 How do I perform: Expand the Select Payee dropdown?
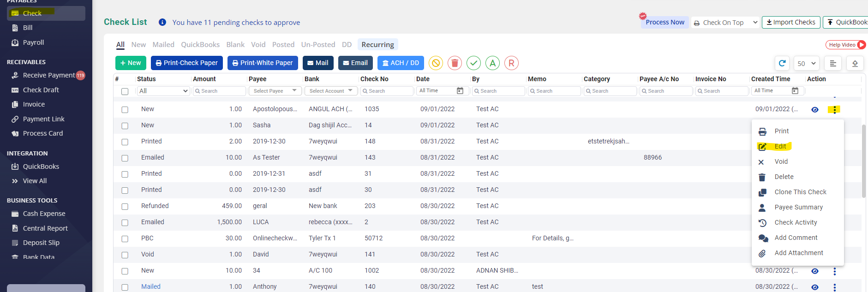tap(275, 91)
